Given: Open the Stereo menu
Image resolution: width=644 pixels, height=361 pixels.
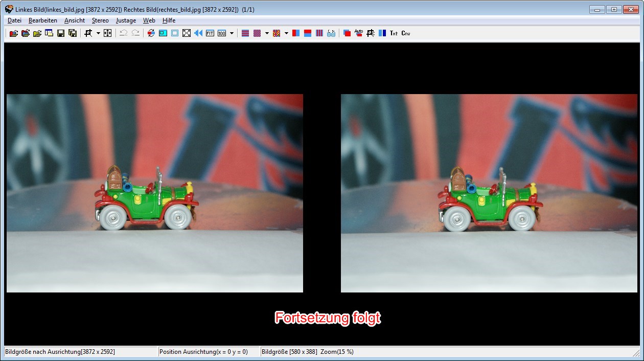Looking at the screenshot, I should pyautogui.click(x=100, y=20).
